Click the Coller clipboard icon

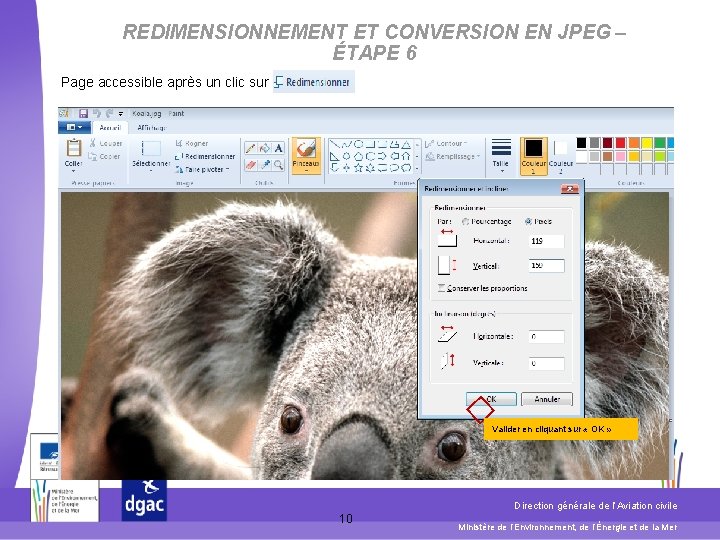coord(73,148)
